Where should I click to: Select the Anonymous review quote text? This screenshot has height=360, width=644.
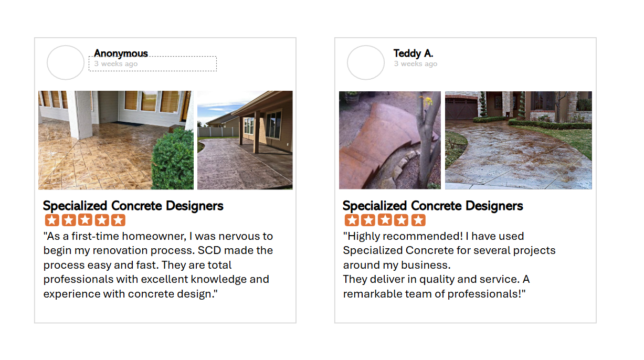[x=157, y=264]
